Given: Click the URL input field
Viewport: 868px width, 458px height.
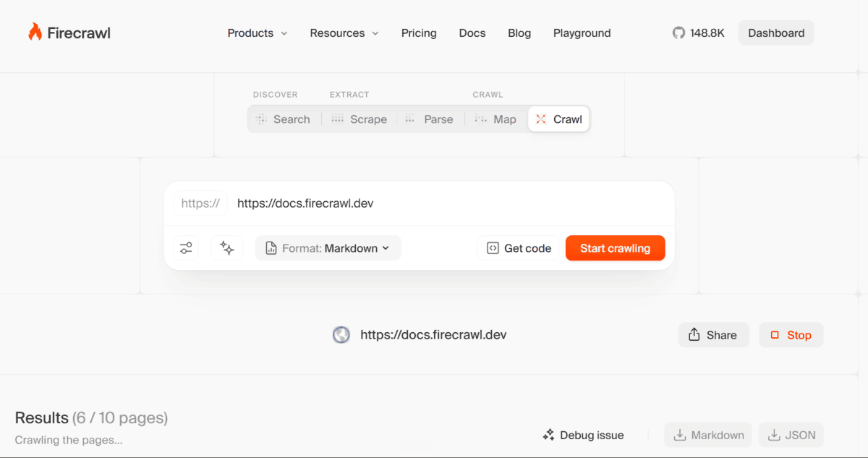Looking at the screenshot, I should [450, 203].
